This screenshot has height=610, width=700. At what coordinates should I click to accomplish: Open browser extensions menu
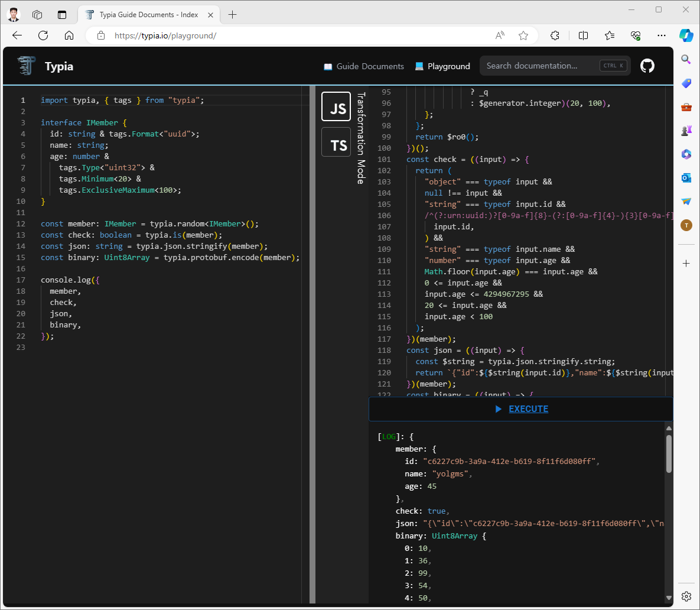tap(555, 35)
